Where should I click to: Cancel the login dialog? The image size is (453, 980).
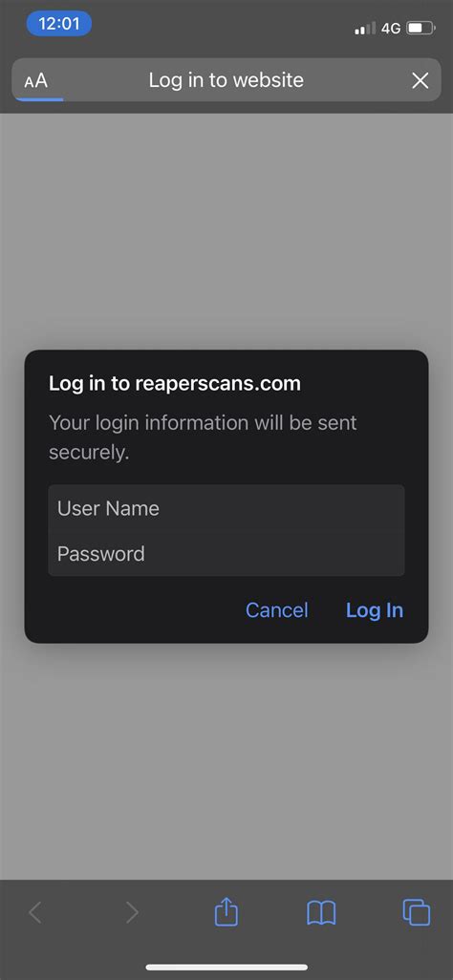click(x=276, y=610)
